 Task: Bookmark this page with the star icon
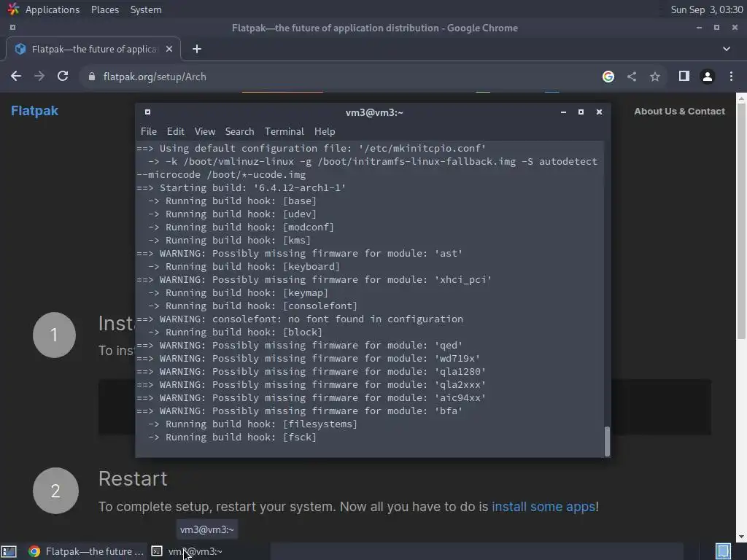coord(655,76)
